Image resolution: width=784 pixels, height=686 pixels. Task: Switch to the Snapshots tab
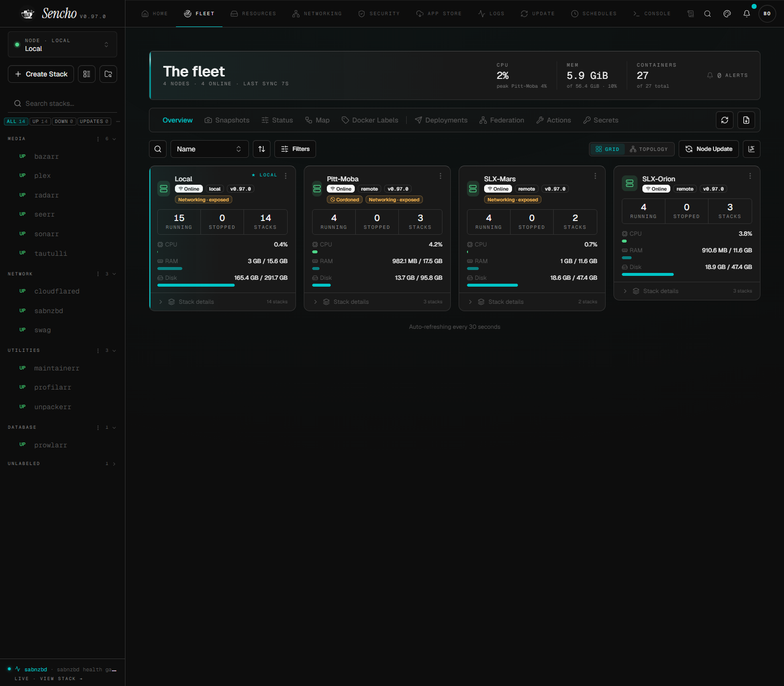click(x=227, y=120)
